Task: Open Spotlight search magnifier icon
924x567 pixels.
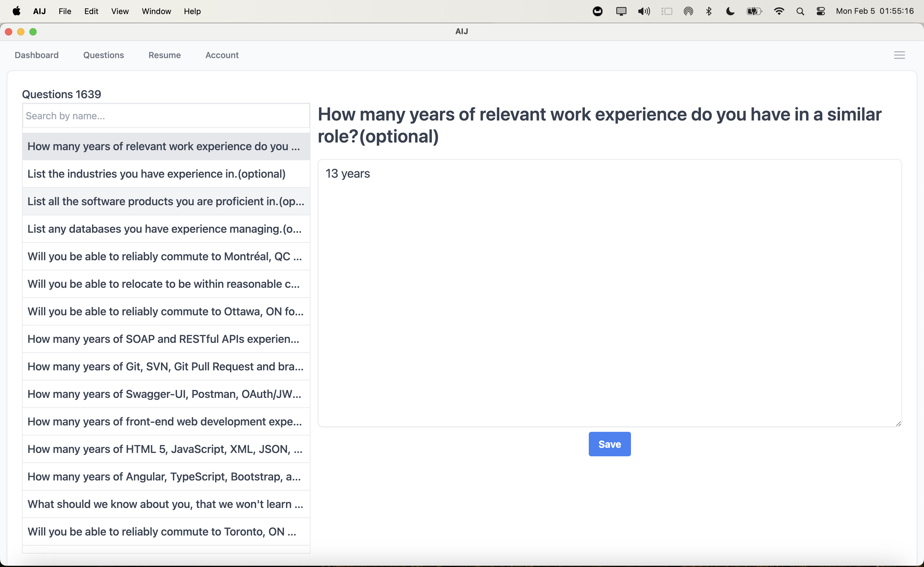Action: pyautogui.click(x=800, y=11)
